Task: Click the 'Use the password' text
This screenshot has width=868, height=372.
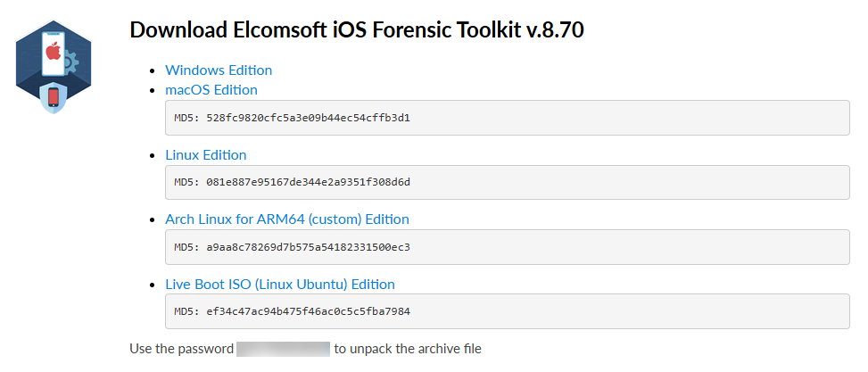Action: click(x=181, y=348)
